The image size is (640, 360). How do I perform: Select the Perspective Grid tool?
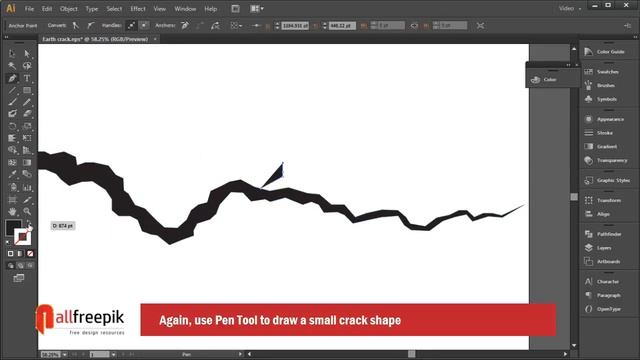pos(27,150)
